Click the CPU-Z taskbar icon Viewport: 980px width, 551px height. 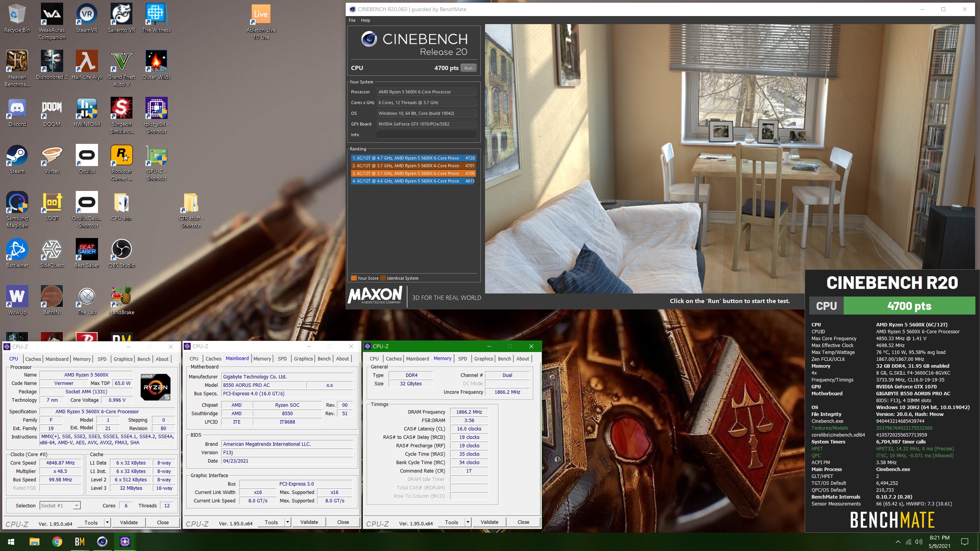pyautogui.click(x=125, y=541)
